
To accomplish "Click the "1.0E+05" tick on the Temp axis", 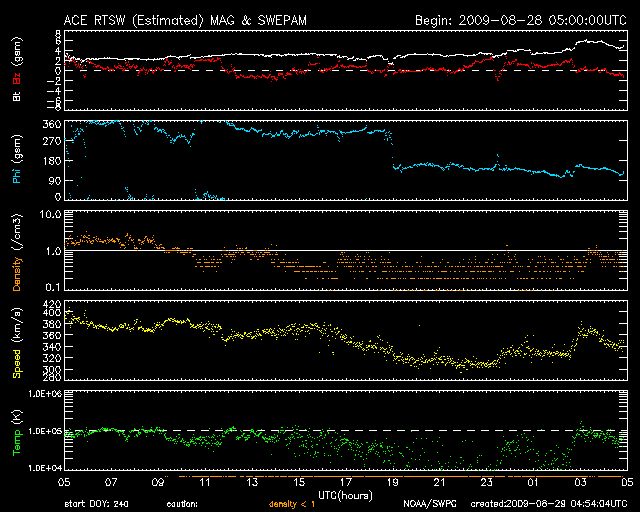I will pyautogui.click(x=44, y=431).
